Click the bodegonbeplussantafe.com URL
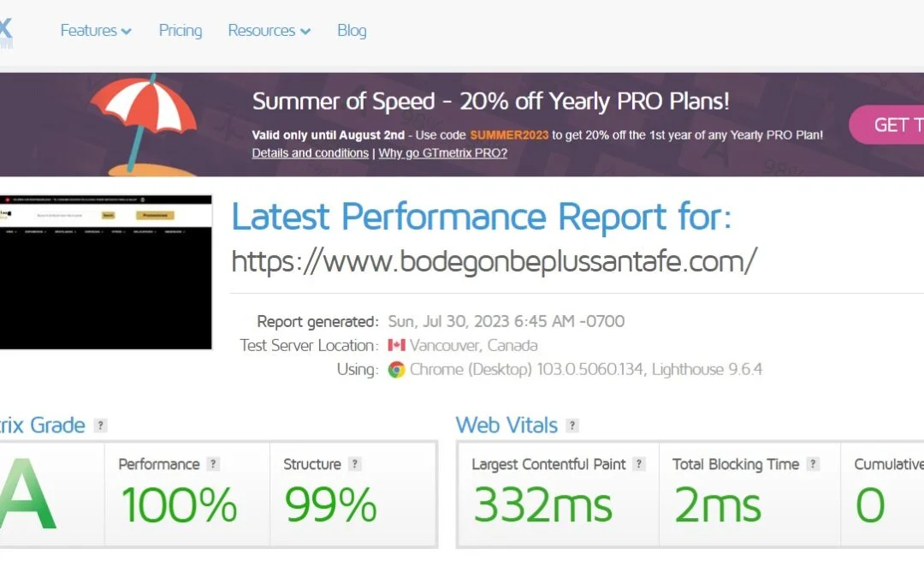The width and height of the screenshot is (924, 578). (x=494, y=261)
